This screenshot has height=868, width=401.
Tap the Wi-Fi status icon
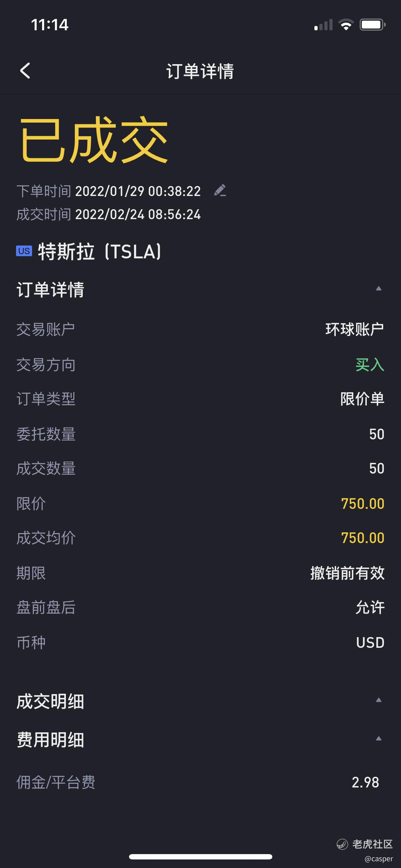(345, 25)
